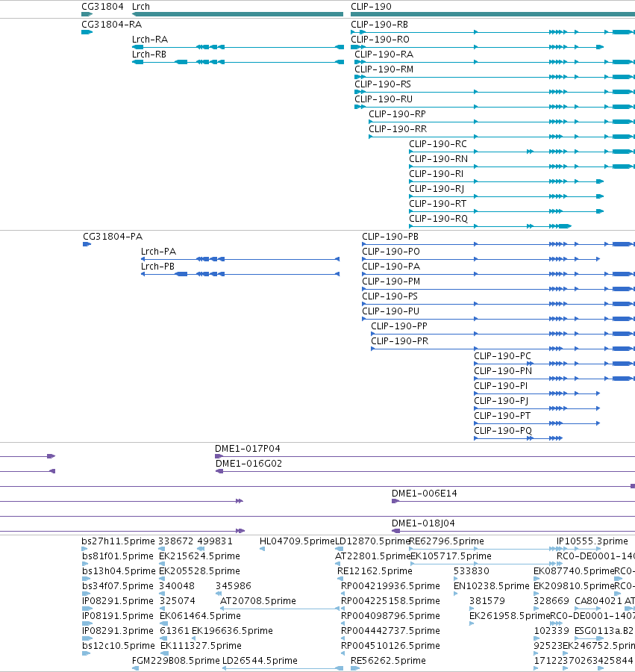Select protein CLIP-190-PC label

[502, 356]
